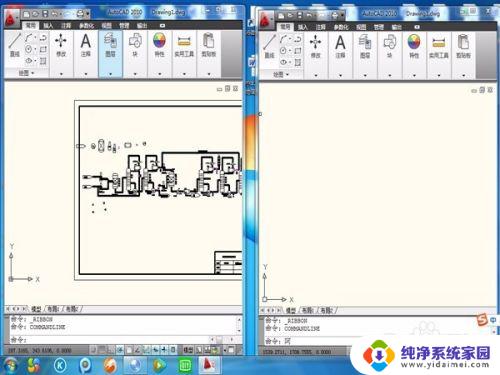Open the AutoCAD application menu in left window
This screenshot has width=500, height=375.
12,18
